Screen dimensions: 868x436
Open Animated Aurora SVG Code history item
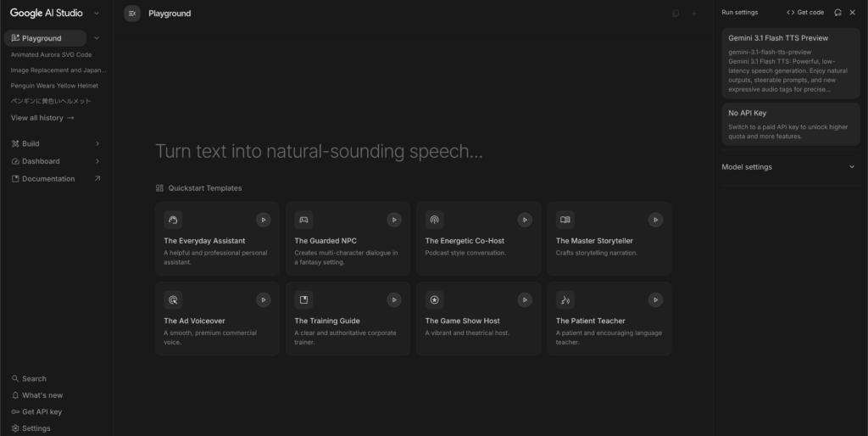tap(51, 54)
